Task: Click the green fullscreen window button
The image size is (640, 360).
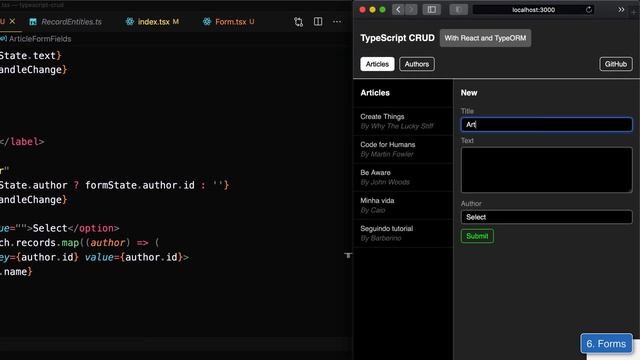Action: click(x=382, y=9)
